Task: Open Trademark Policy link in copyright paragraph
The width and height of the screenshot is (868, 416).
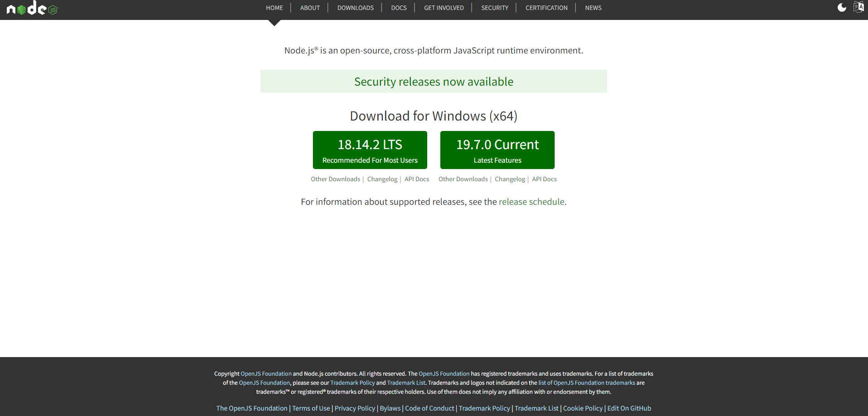Action: (353, 383)
